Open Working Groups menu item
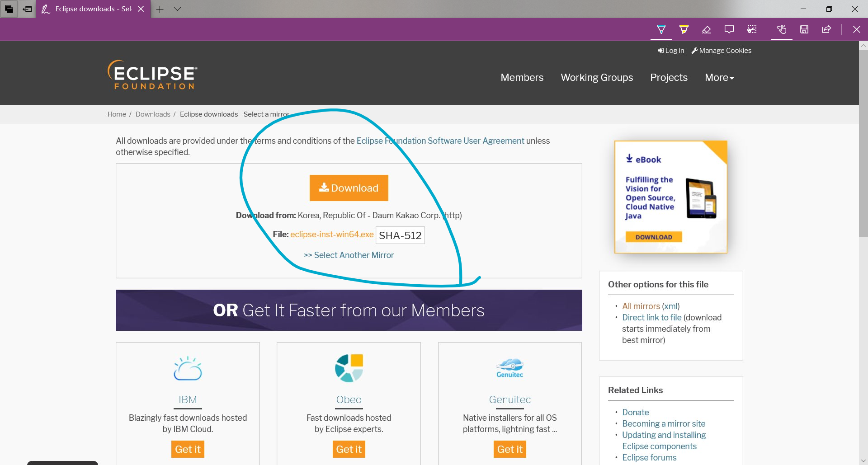Image resolution: width=868 pixels, height=465 pixels. (597, 77)
